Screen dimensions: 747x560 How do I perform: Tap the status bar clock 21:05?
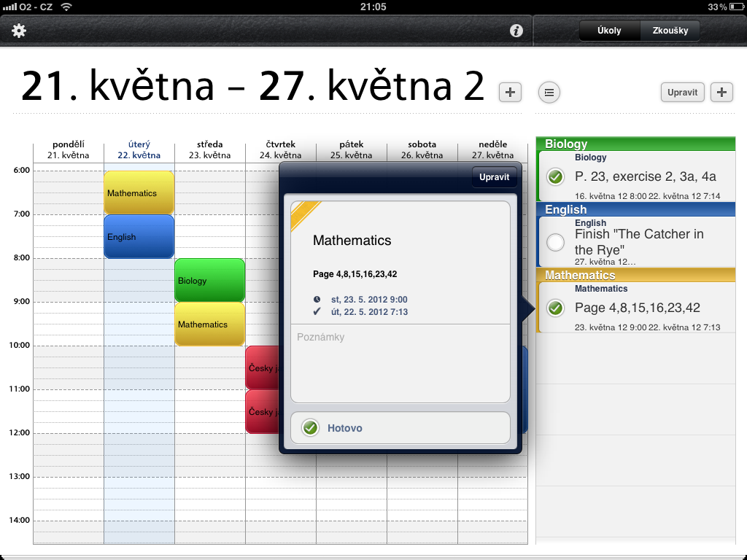373,7
